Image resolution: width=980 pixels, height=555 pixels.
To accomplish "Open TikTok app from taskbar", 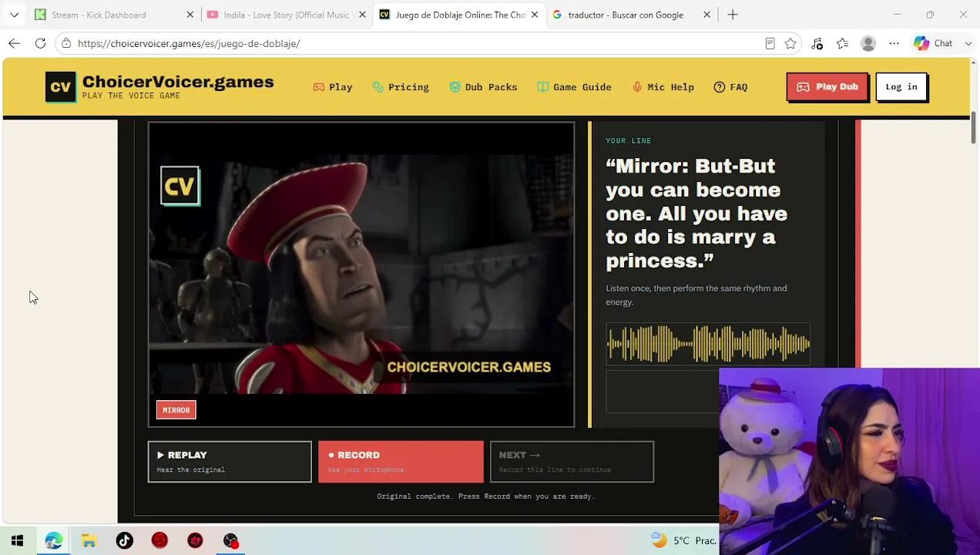I will [x=124, y=540].
